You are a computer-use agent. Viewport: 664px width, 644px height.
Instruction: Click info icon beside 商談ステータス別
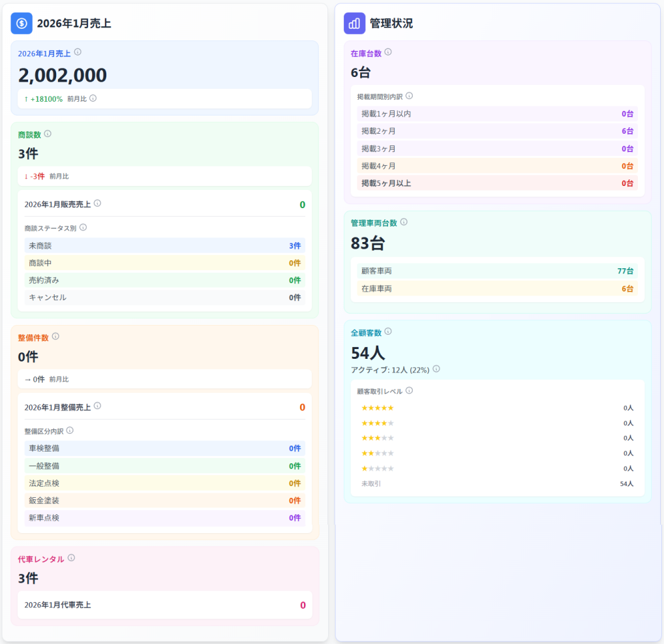[83, 228]
